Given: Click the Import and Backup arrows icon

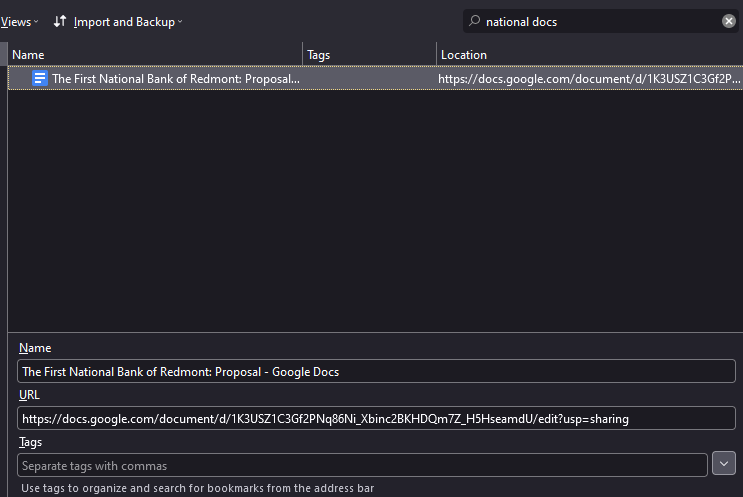Looking at the screenshot, I should point(60,21).
